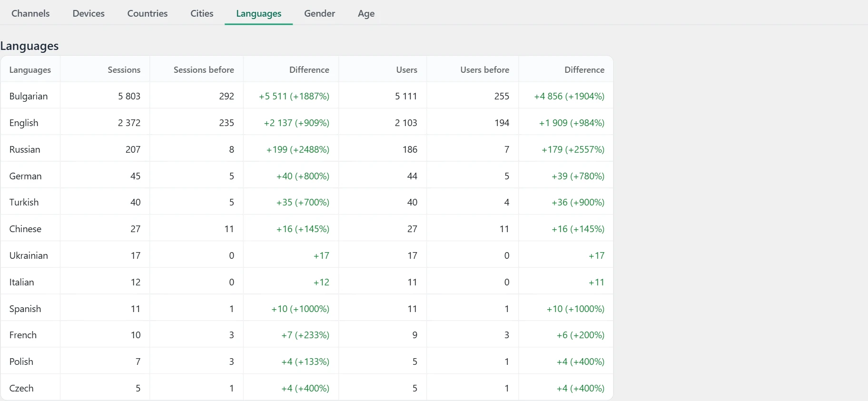Click the Sessions before column header
The image size is (868, 401).
204,69
